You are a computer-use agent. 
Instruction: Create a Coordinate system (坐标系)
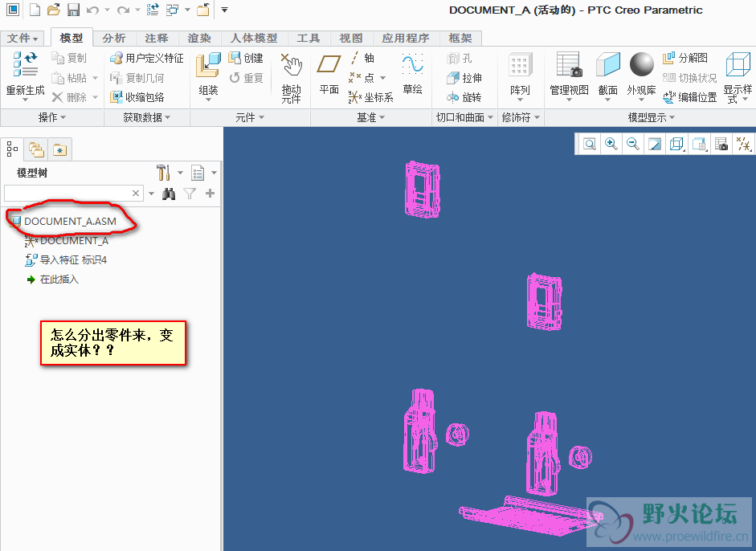tap(370, 97)
